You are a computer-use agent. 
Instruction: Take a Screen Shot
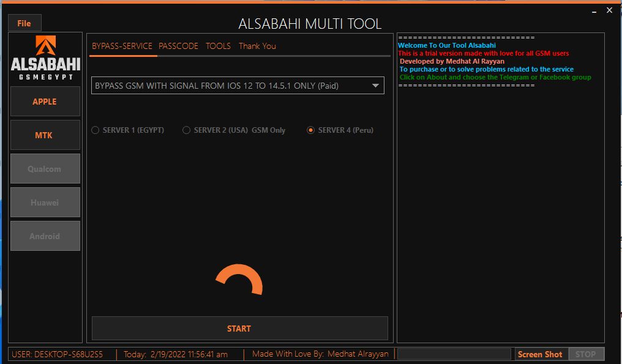pyautogui.click(x=541, y=354)
